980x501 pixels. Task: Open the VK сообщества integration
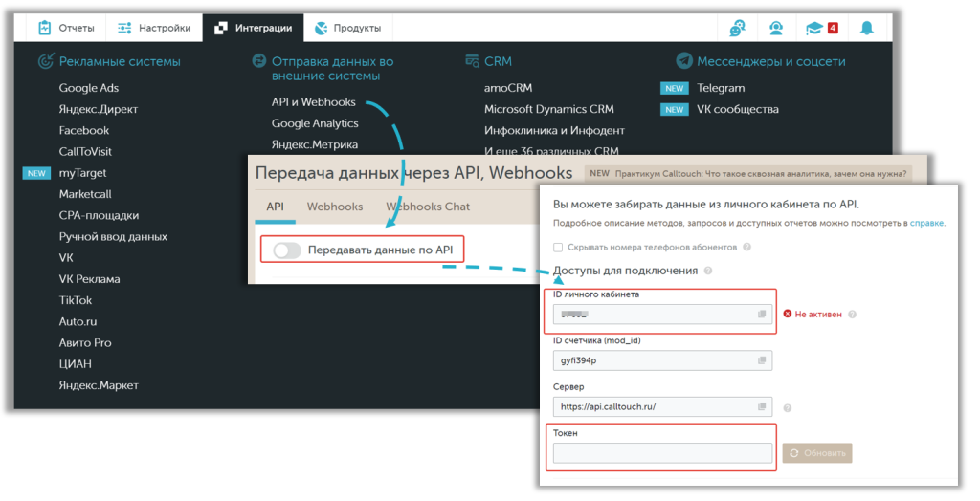[x=738, y=109]
